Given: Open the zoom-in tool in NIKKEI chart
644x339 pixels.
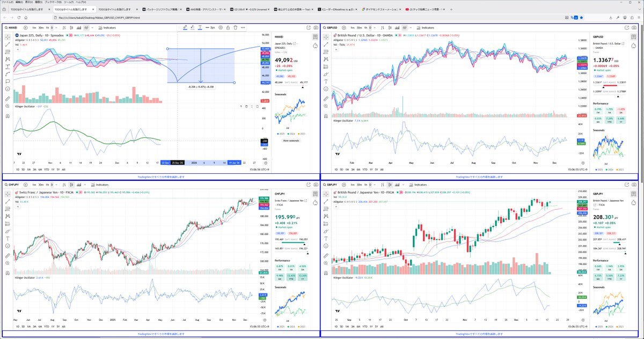Looking at the screenshot, I should pyautogui.click(x=8, y=106).
